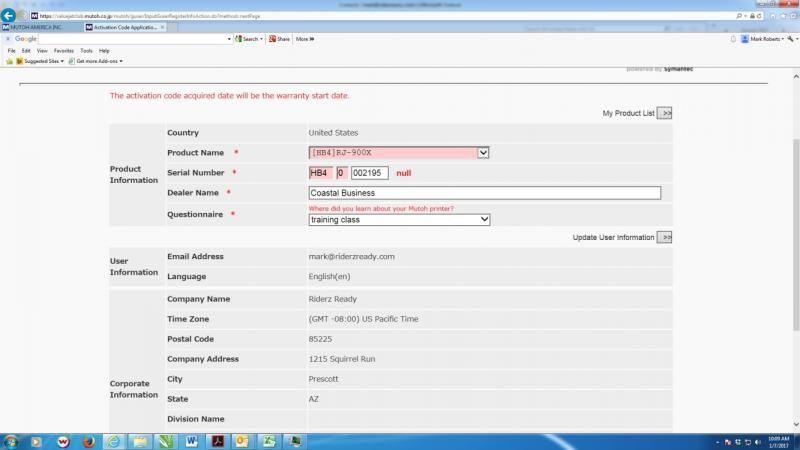Open the browser Home icon
This screenshot has width=800, height=450.
(773, 16)
